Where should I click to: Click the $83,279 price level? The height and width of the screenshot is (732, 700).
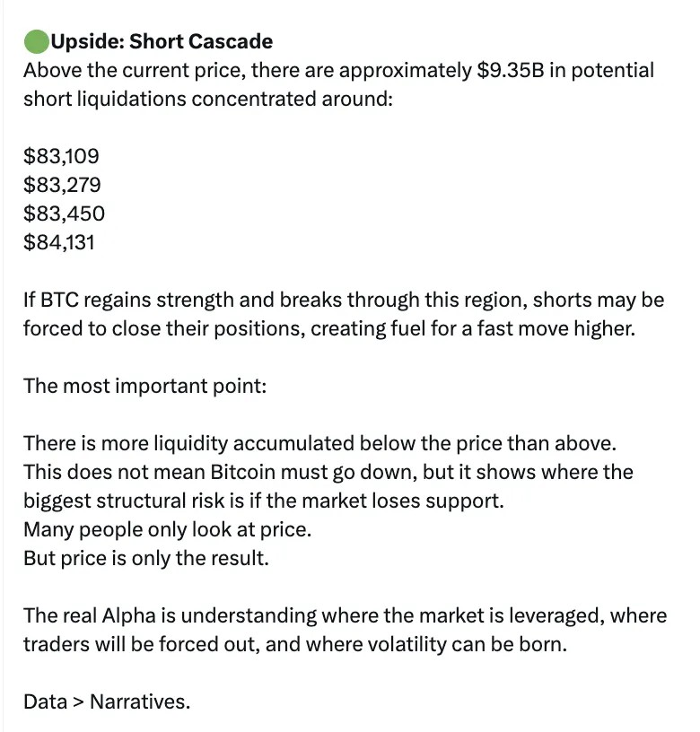pos(62,185)
